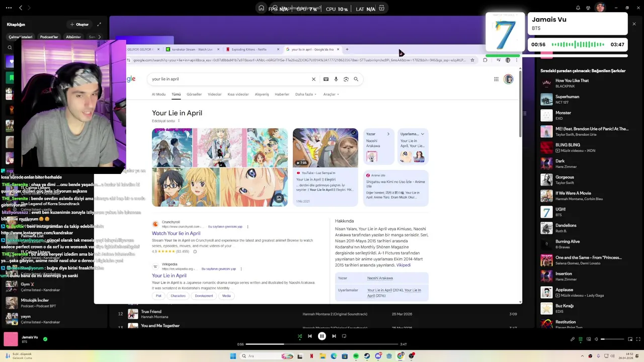644x362 pixels.
Task: Switch to AI Modu results
Action: tap(158, 95)
